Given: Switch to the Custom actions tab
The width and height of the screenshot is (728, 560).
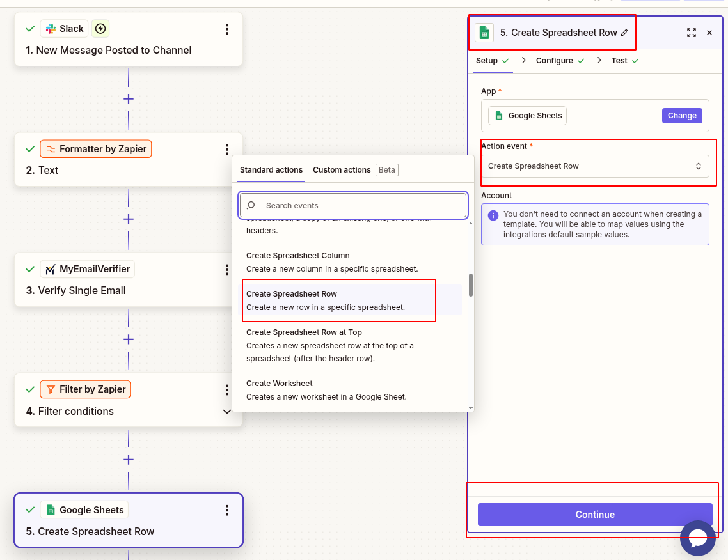Looking at the screenshot, I should 342,170.
